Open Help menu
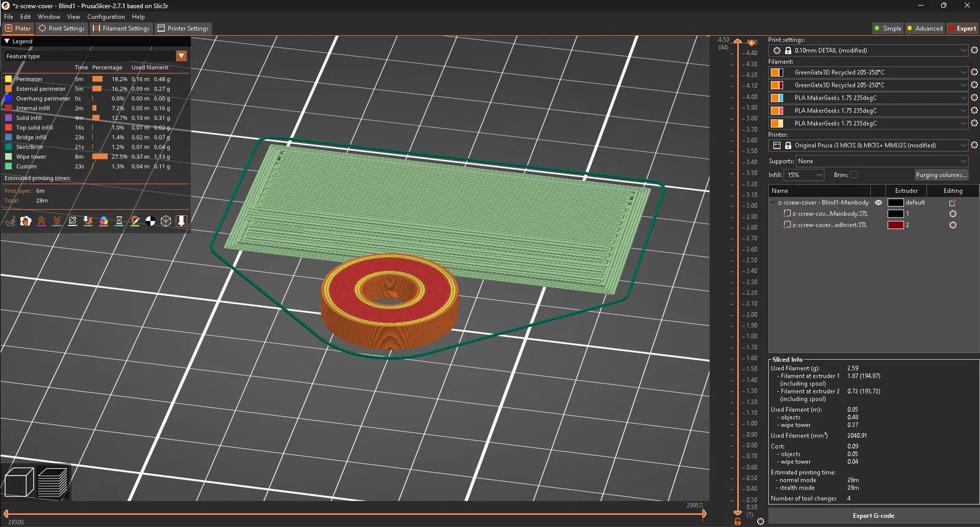Image resolution: width=980 pixels, height=527 pixels. (x=138, y=17)
